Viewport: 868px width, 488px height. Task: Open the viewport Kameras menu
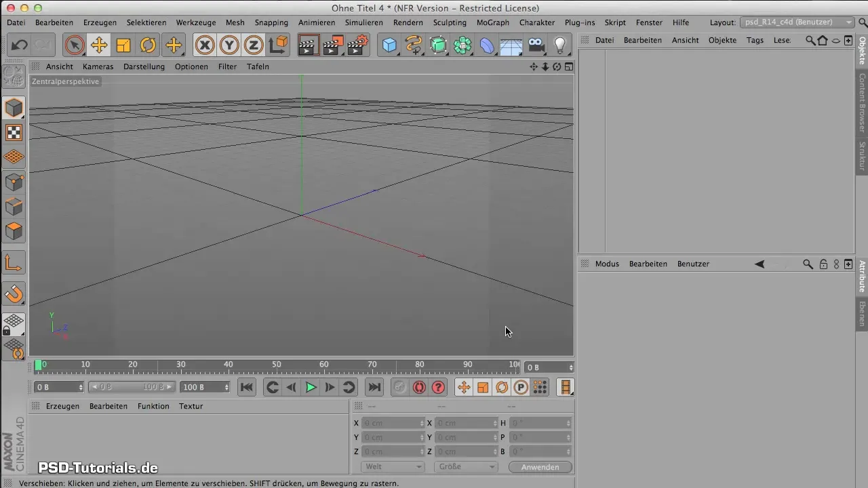98,66
